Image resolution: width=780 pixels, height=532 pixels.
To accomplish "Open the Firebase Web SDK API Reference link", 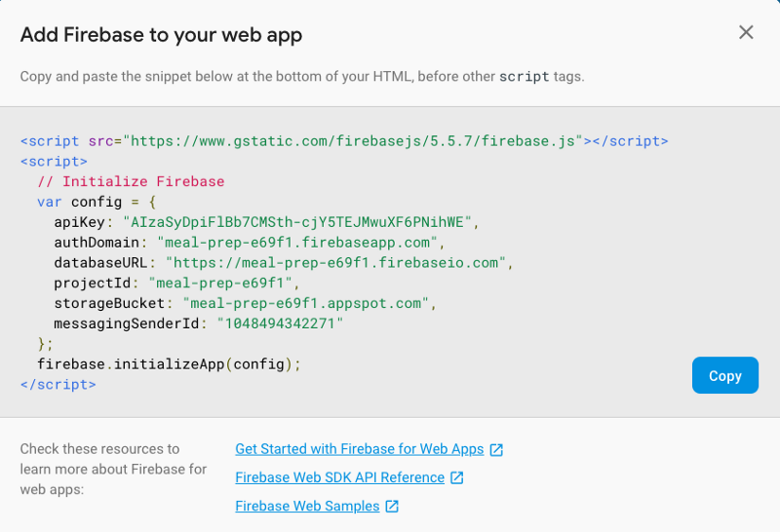I will pos(339,477).
